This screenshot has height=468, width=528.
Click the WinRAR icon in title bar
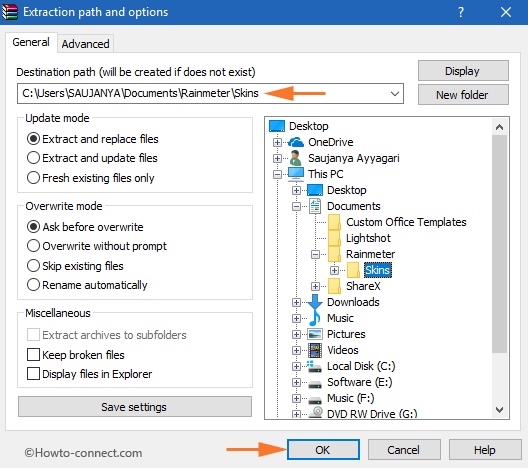10,12
